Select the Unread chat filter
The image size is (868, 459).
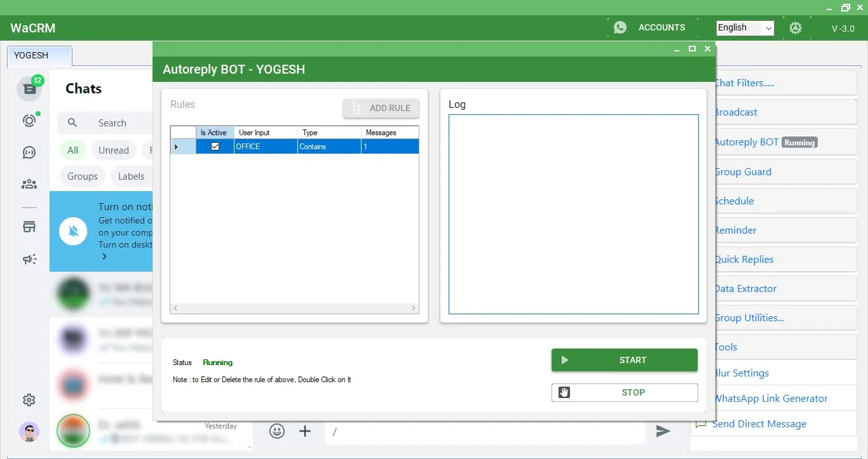coord(114,150)
